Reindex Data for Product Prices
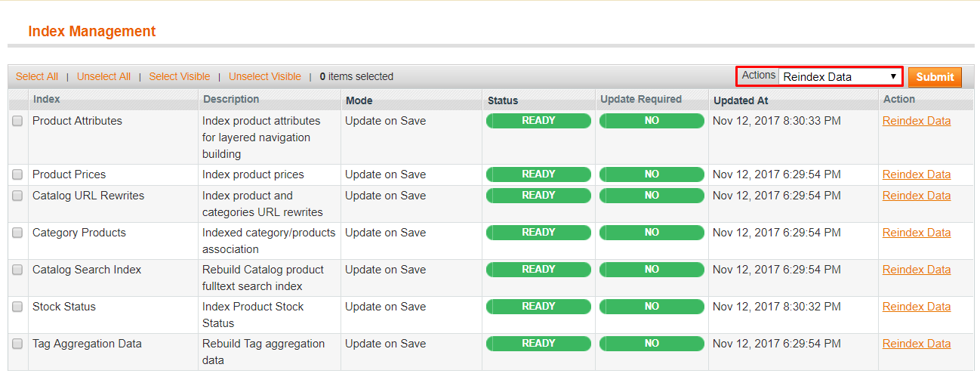980x389 pixels. tap(916, 174)
